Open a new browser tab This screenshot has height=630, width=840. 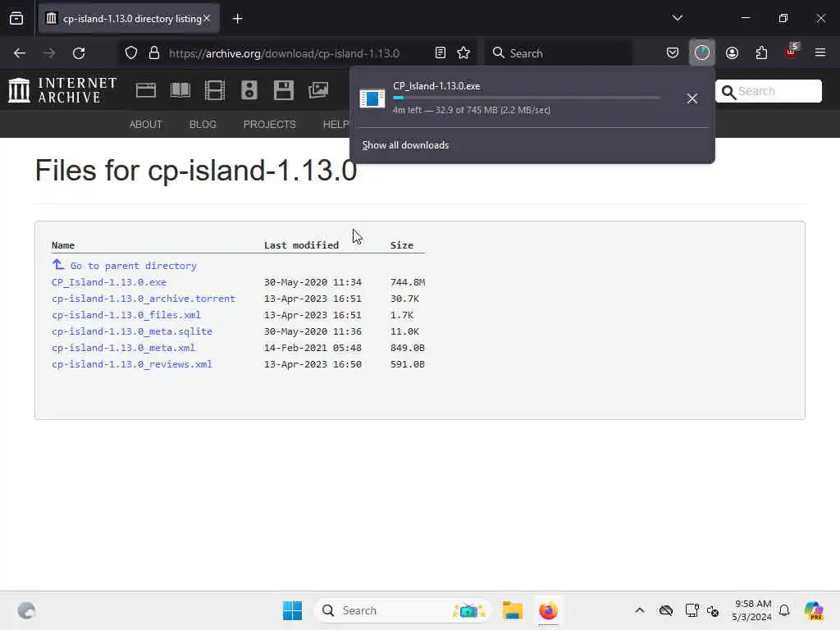pyautogui.click(x=237, y=19)
